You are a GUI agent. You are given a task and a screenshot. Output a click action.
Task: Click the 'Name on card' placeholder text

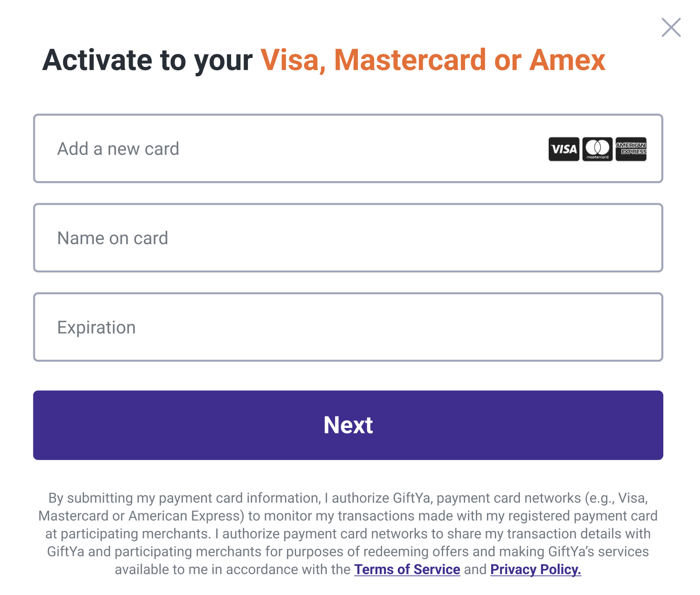112,238
